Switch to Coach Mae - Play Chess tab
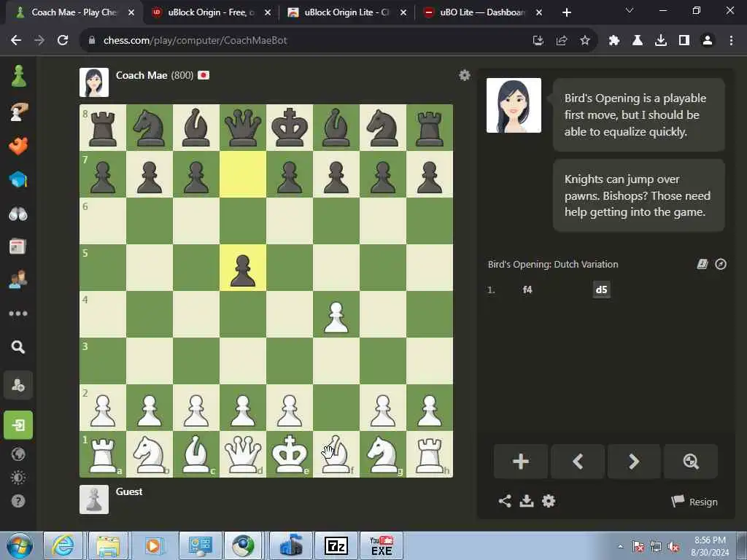Viewport: 747px width, 560px height. [74, 12]
